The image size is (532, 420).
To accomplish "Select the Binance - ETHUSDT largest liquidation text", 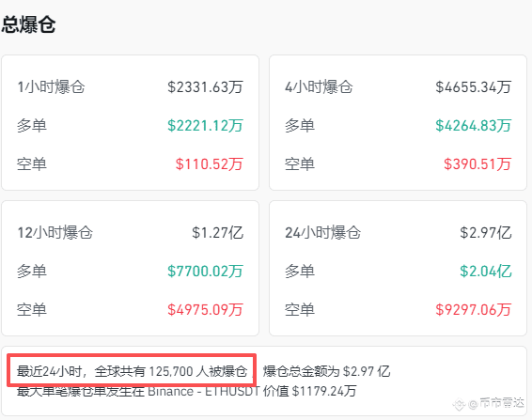I will pos(204,391).
